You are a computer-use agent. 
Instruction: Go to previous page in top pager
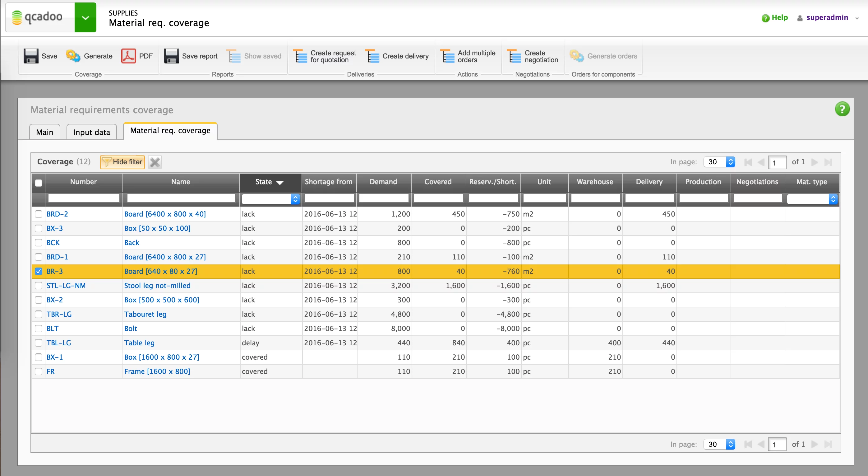click(761, 162)
